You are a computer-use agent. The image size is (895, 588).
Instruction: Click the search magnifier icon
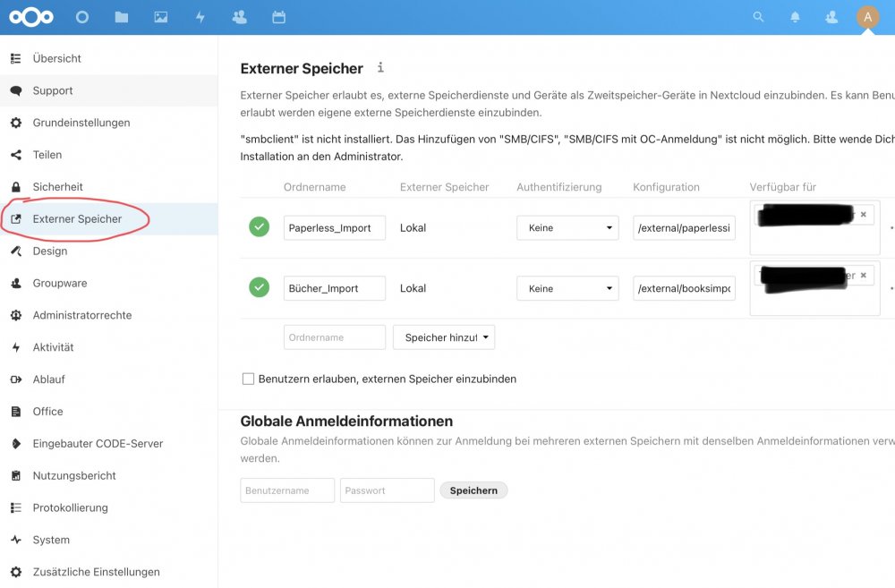point(758,17)
